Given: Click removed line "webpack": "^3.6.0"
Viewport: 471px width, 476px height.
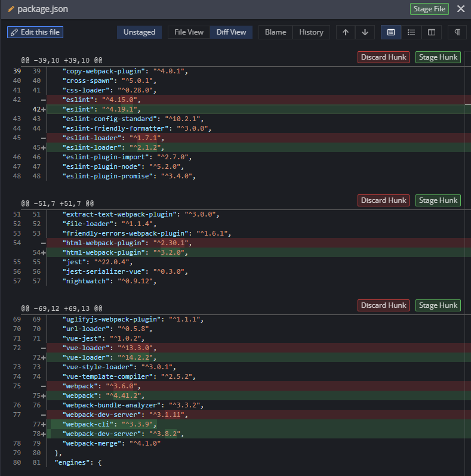Looking at the screenshot, I should coord(259,386).
